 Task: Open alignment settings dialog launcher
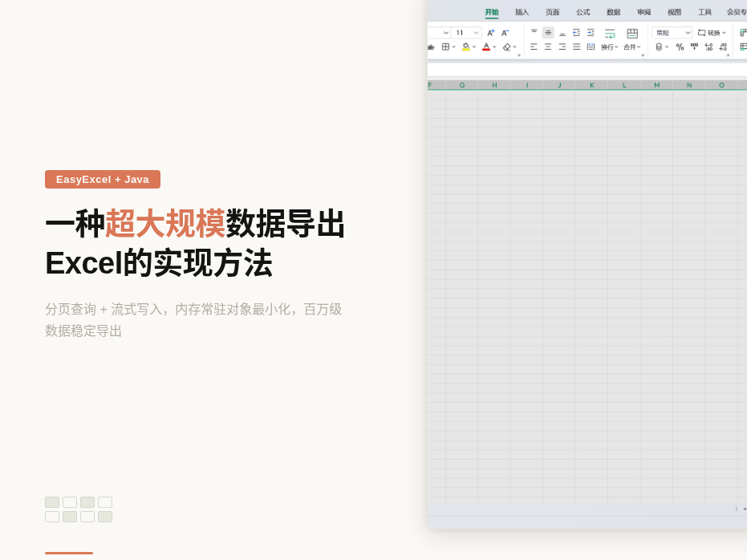tap(643, 55)
